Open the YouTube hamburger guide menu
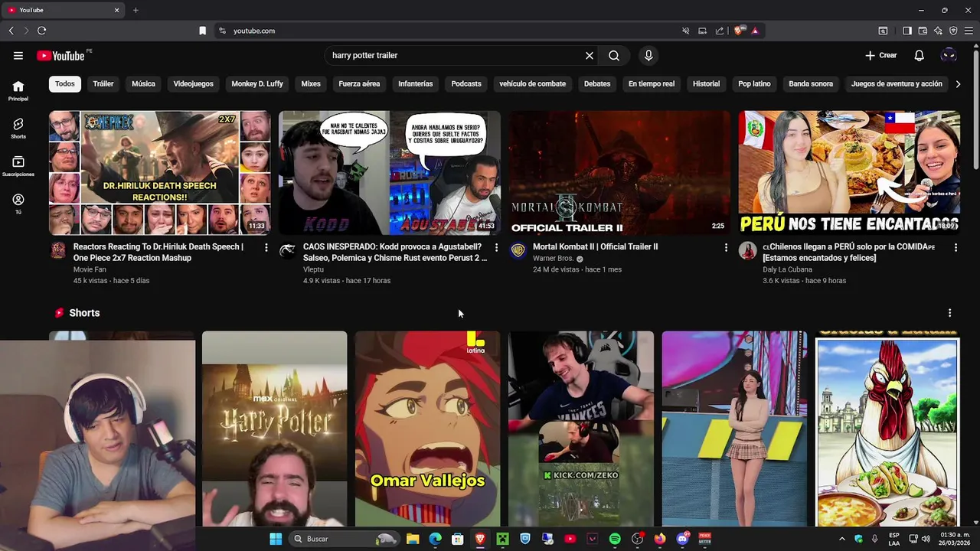 (x=18, y=55)
